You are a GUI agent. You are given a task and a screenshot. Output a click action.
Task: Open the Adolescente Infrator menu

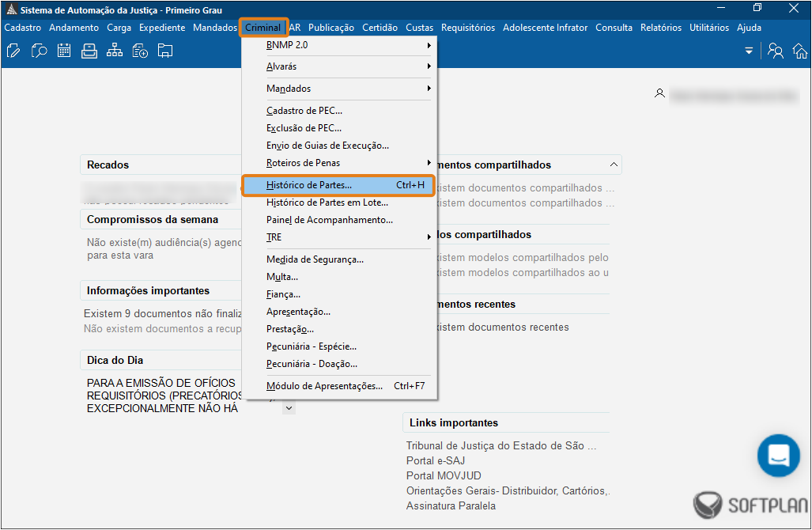coord(546,28)
